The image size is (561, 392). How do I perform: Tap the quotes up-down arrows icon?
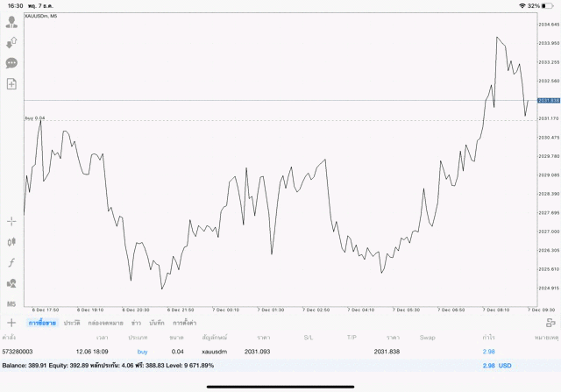(x=12, y=42)
